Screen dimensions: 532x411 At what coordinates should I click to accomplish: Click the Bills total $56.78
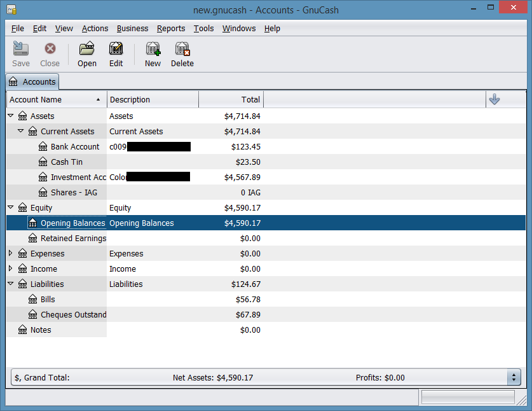pyautogui.click(x=248, y=300)
